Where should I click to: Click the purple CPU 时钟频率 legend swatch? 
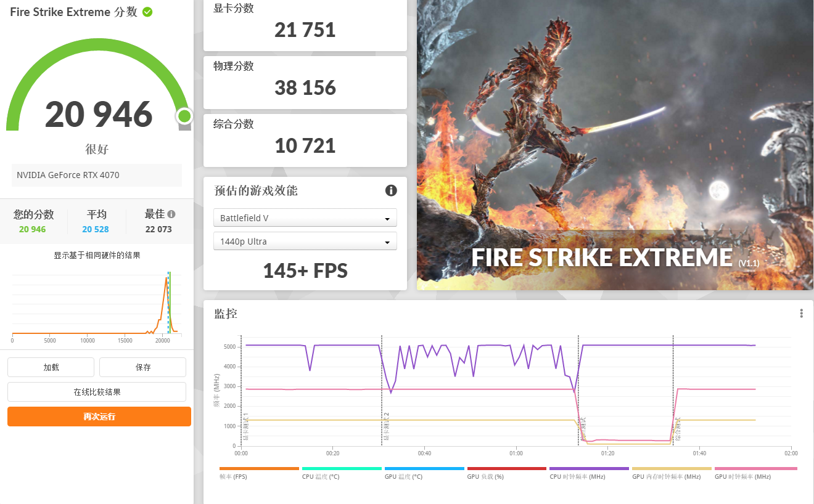coord(589,468)
